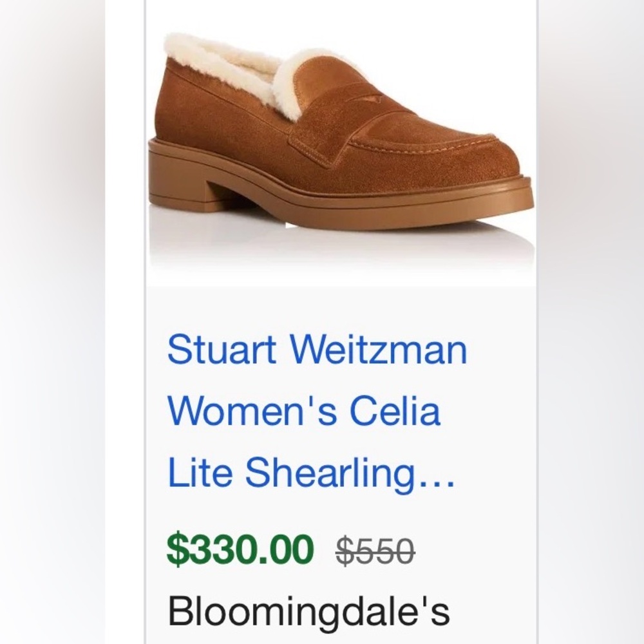
Task: Click the strikethrough price to compare pricing
Action: (x=374, y=549)
